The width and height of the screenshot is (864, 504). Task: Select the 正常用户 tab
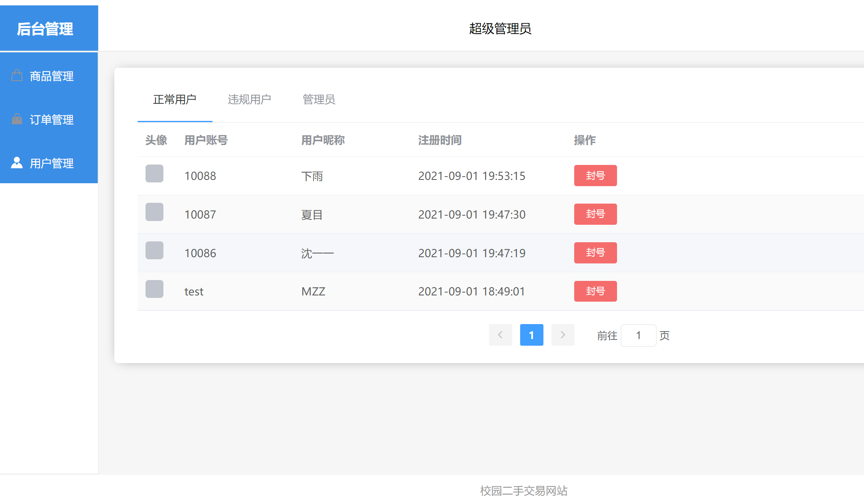(x=175, y=100)
